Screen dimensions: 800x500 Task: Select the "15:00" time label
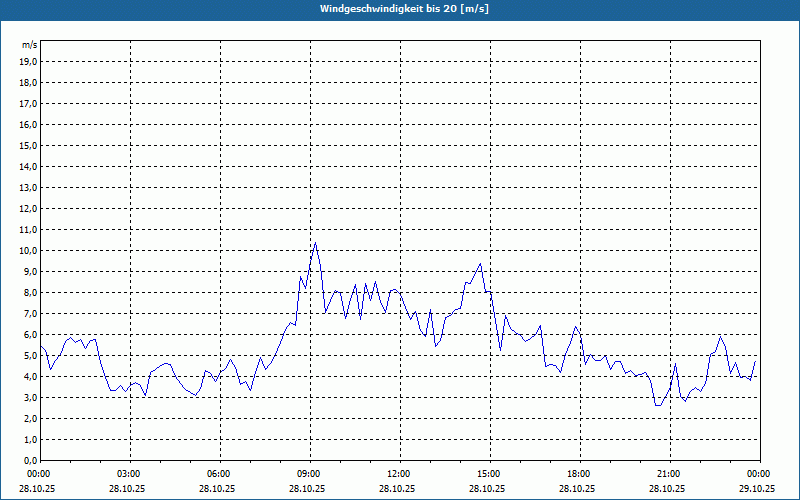coord(490,474)
